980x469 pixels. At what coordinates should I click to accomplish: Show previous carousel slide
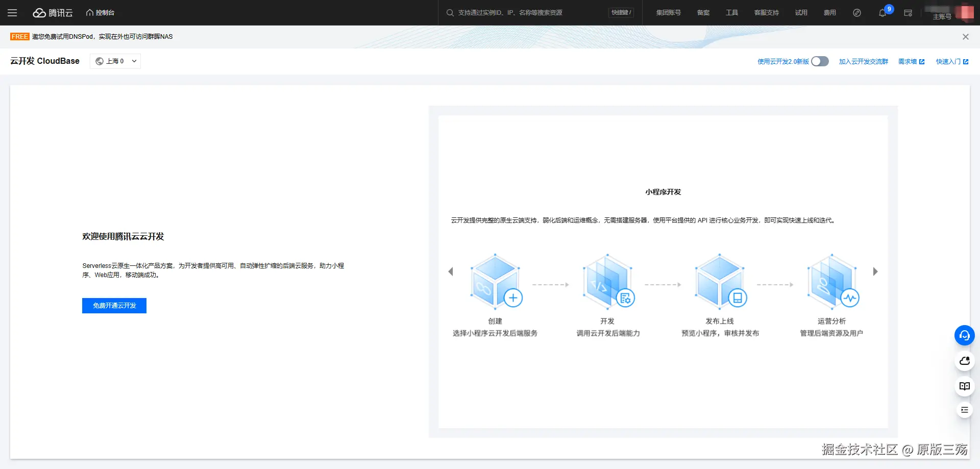[x=451, y=271]
